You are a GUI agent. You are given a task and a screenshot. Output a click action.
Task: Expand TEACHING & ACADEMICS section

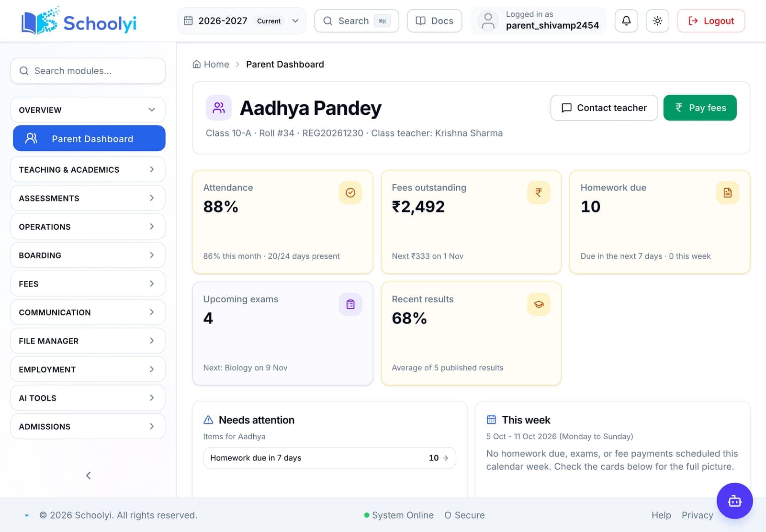(88, 169)
